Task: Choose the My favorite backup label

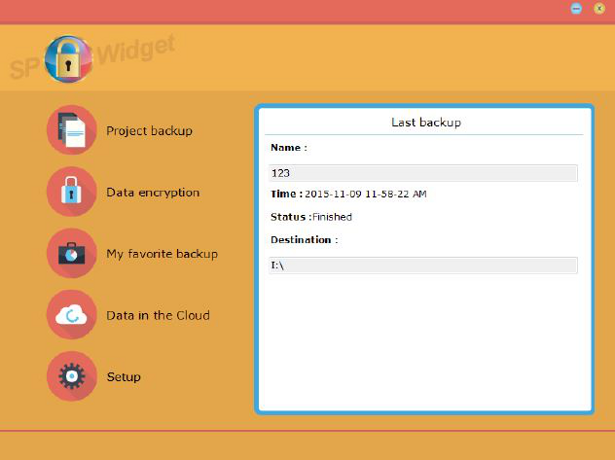Action: coord(162,254)
